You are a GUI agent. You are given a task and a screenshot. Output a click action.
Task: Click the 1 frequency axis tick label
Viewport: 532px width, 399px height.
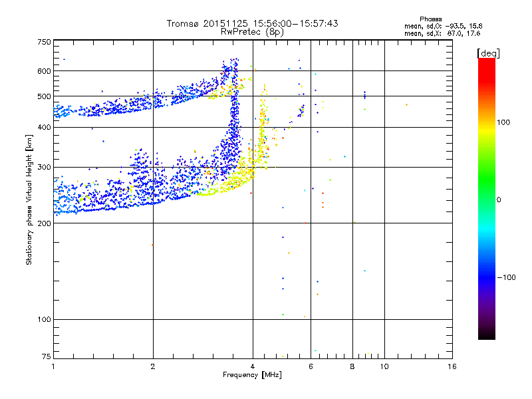pyautogui.click(x=53, y=366)
